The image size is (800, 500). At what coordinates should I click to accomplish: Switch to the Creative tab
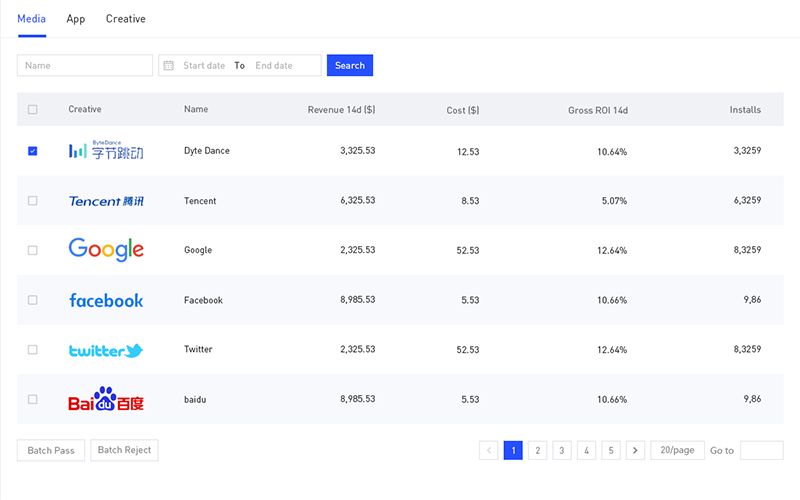126,19
